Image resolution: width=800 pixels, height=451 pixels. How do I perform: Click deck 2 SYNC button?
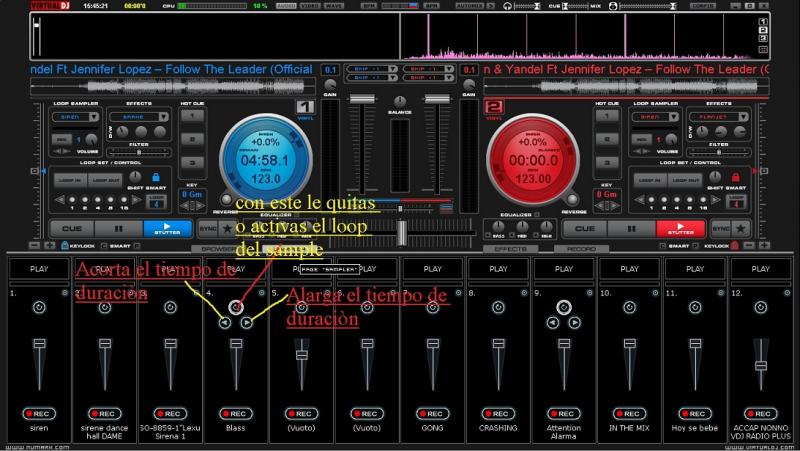tap(721, 229)
